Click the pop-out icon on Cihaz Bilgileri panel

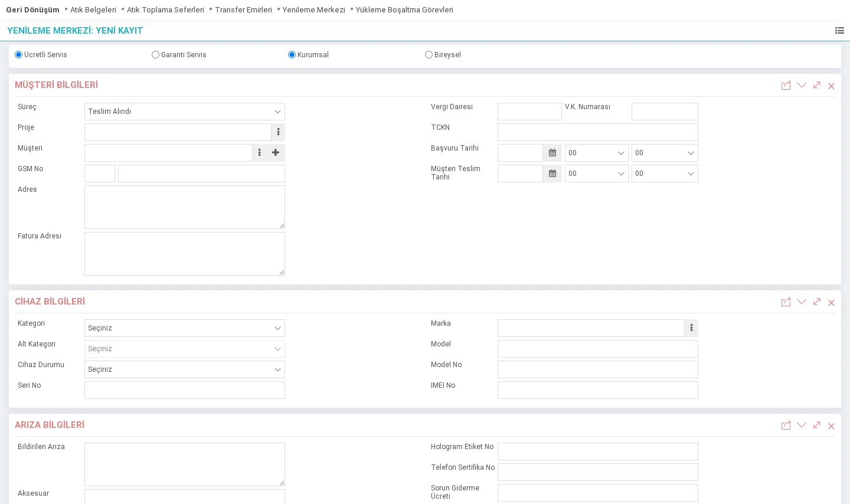(x=786, y=302)
